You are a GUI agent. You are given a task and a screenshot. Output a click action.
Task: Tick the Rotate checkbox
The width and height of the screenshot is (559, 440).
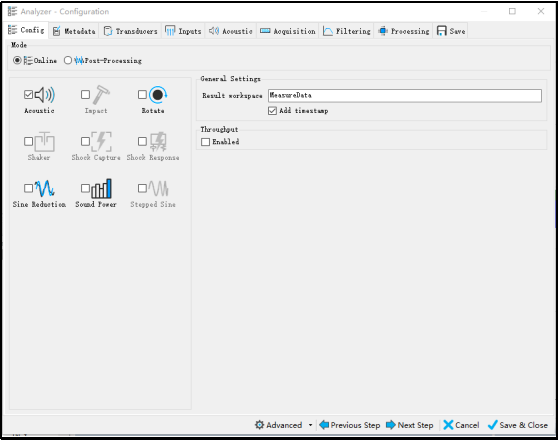142,94
